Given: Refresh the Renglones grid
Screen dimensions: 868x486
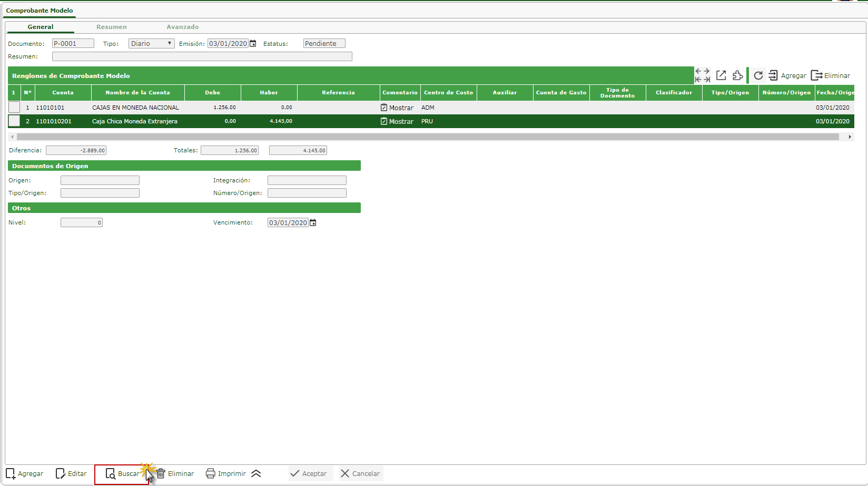Looking at the screenshot, I should tap(758, 75).
